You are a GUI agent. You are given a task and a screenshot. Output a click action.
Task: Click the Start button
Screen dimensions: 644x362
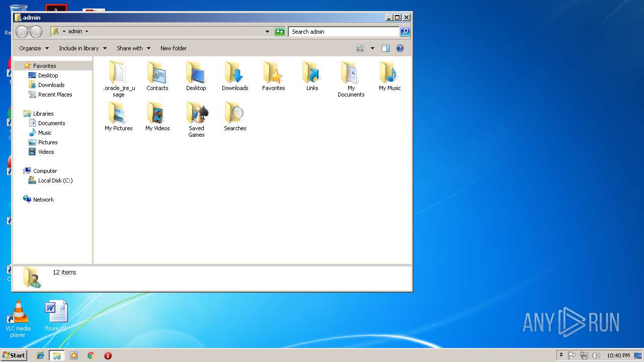pyautogui.click(x=14, y=355)
